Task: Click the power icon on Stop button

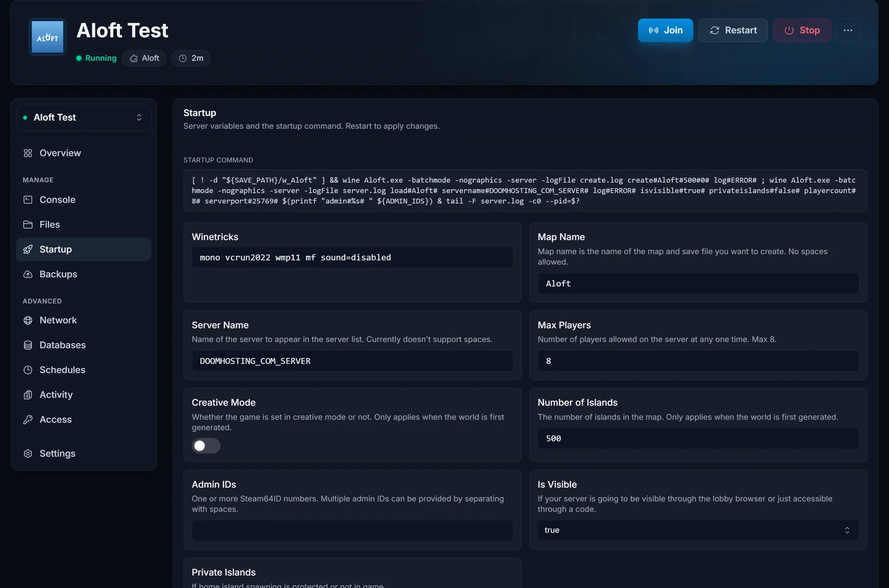Action: click(x=789, y=31)
